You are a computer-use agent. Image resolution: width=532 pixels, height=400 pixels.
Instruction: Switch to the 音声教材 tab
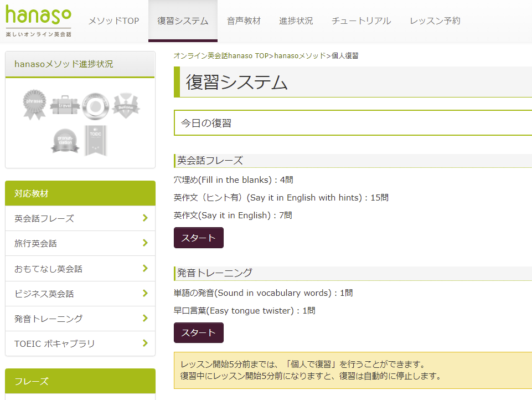tap(244, 20)
